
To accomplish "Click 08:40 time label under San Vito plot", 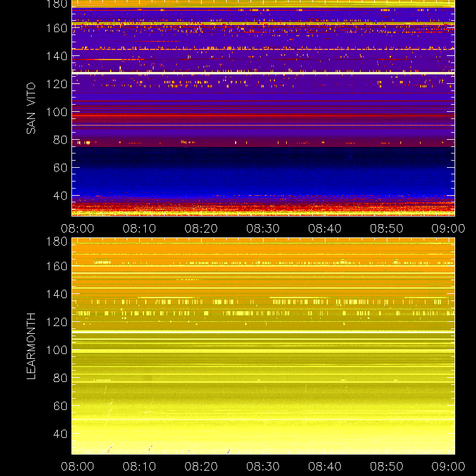I will coord(325,228).
